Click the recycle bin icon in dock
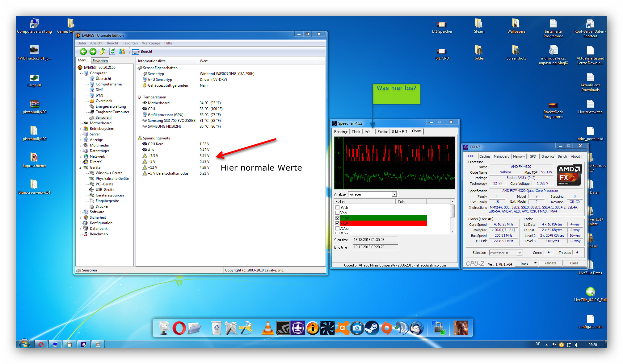Screen dimensions: 623x364 point(217,328)
